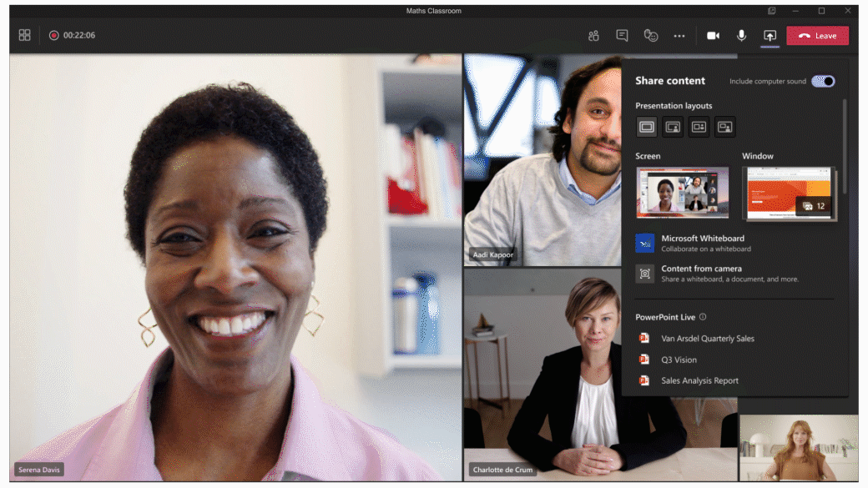The height and width of the screenshot is (488, 868).
Task: Click the Presentation layouts heading
Action: pyautogui.click(x=674, y=106)
